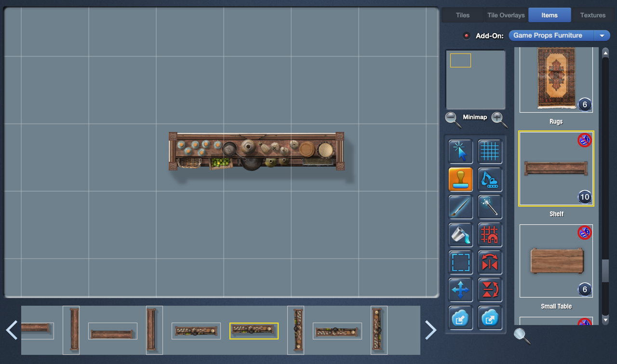Click the "Shelf" label

556,214
